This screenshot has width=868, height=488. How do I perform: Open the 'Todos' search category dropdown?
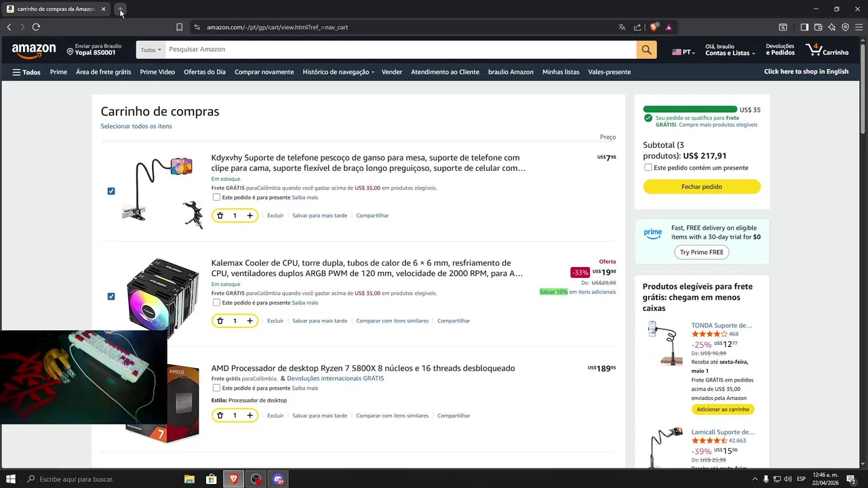click(x=151, y=49)
